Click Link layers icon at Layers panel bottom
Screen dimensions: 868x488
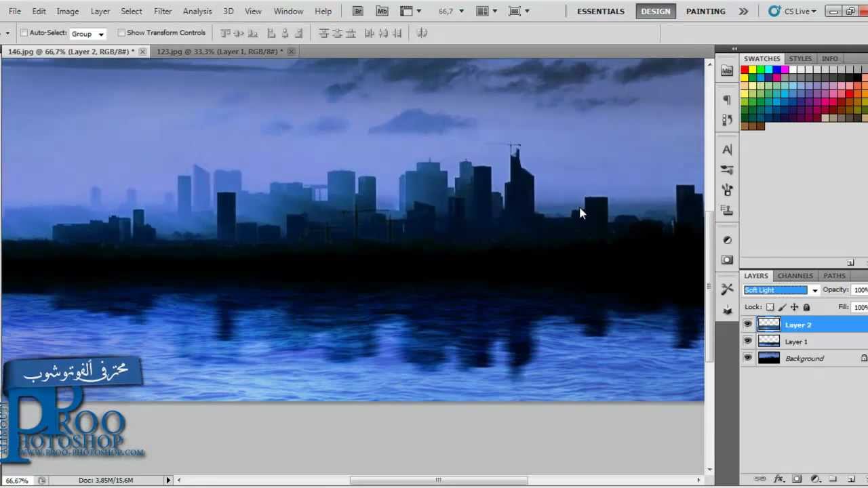pos(761,479)
